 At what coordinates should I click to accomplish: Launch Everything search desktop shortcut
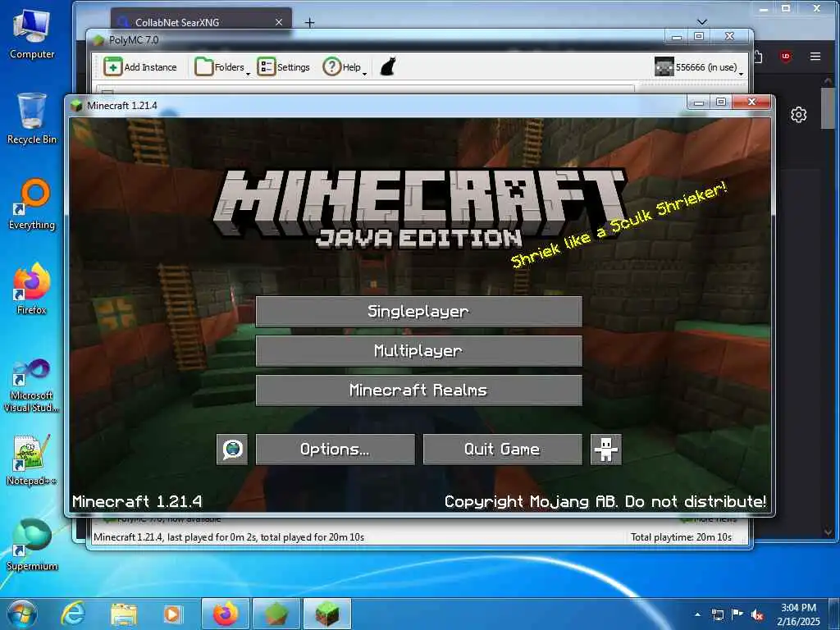tap(32, 204)
